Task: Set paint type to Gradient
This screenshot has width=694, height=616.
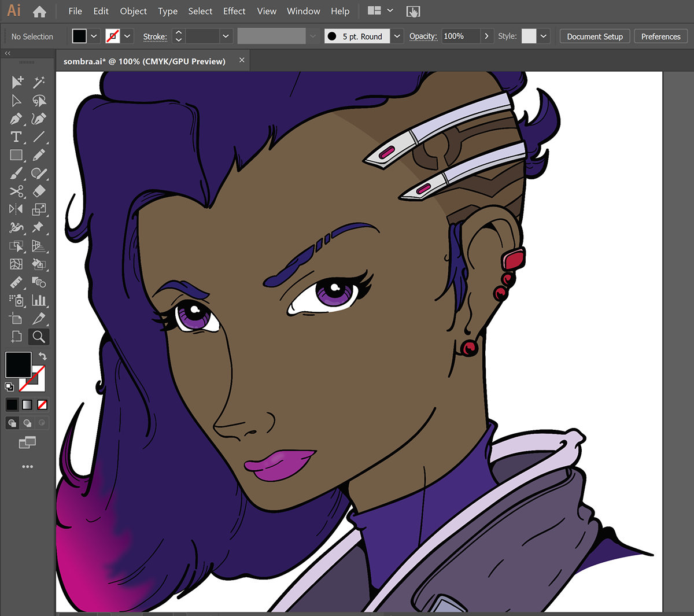Action: (x=27, y=405)
